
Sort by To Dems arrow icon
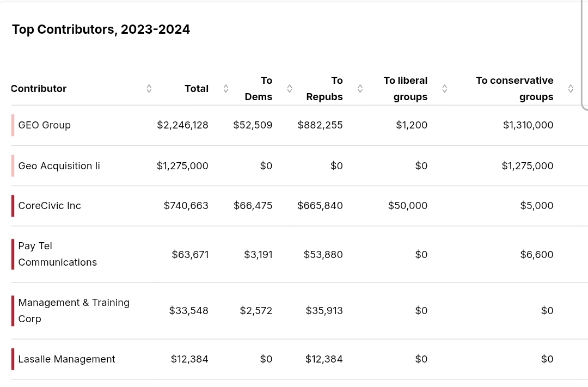pos(290,89)
